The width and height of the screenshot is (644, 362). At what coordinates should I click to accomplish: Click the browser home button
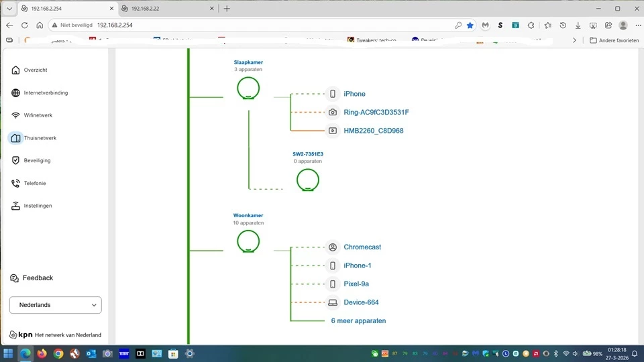coord(40,25)
